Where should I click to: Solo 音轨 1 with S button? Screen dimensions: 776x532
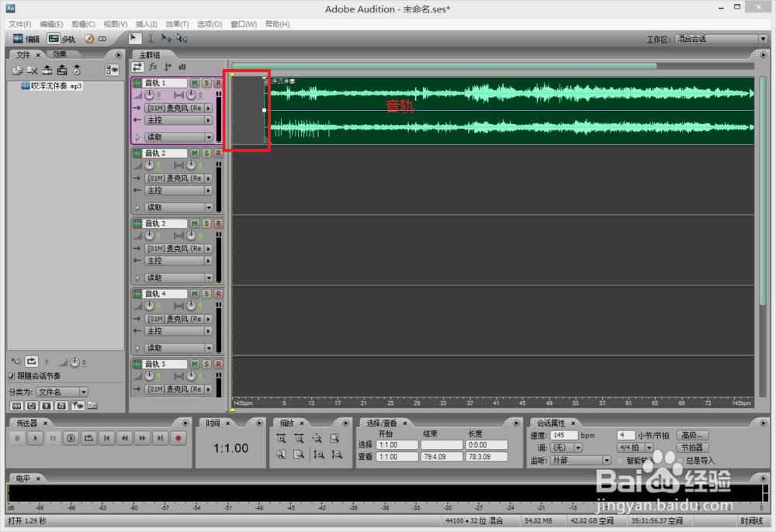point(206,82)
